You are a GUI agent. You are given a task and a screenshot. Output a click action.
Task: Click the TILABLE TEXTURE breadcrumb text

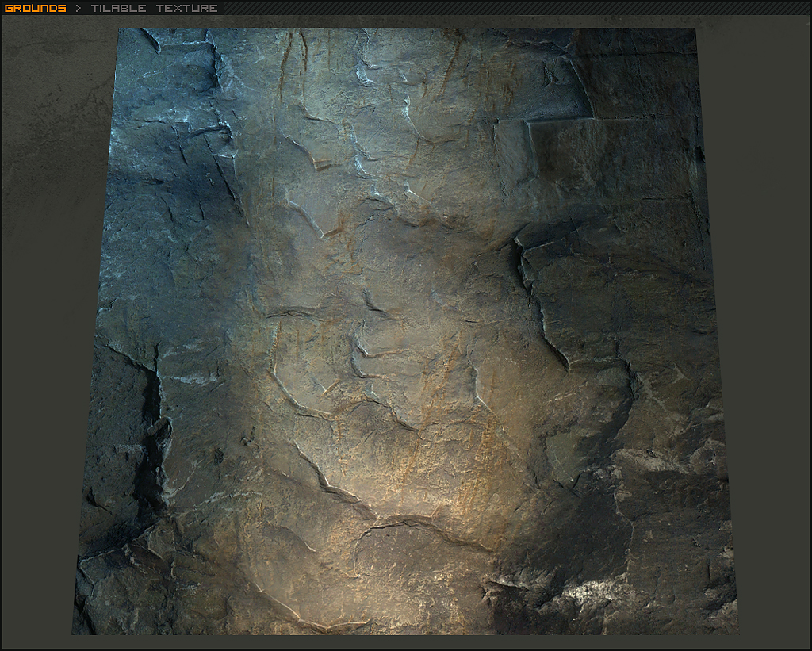pos(155,8)
